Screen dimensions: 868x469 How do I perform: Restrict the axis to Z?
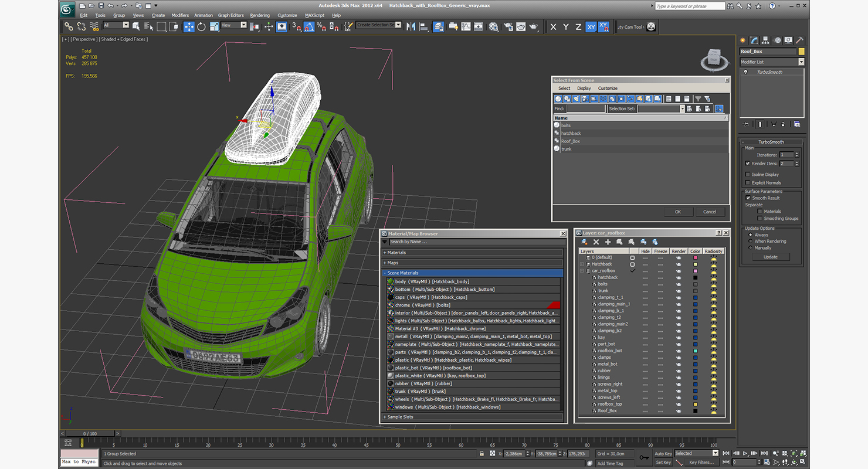coord(578,27)
